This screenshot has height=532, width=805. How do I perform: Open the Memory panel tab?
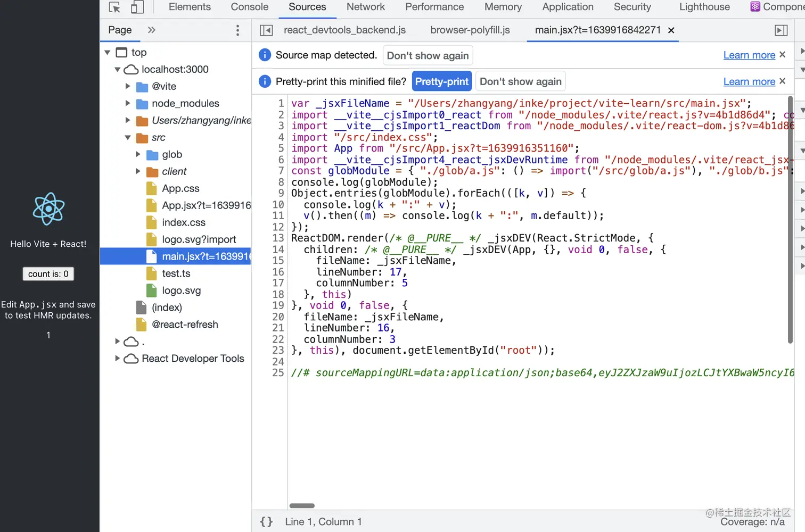point(503,7)
